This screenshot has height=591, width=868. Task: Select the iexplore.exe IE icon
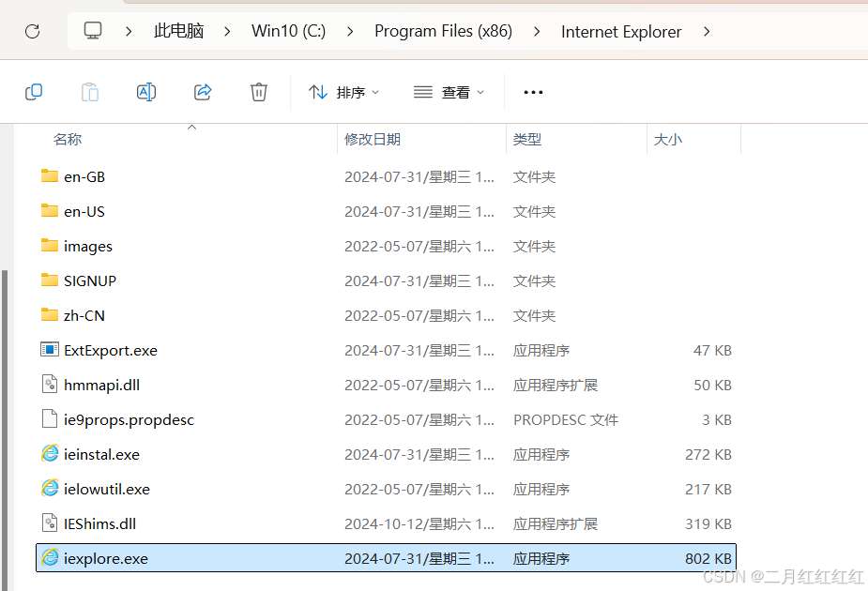(x=50, y=558)
